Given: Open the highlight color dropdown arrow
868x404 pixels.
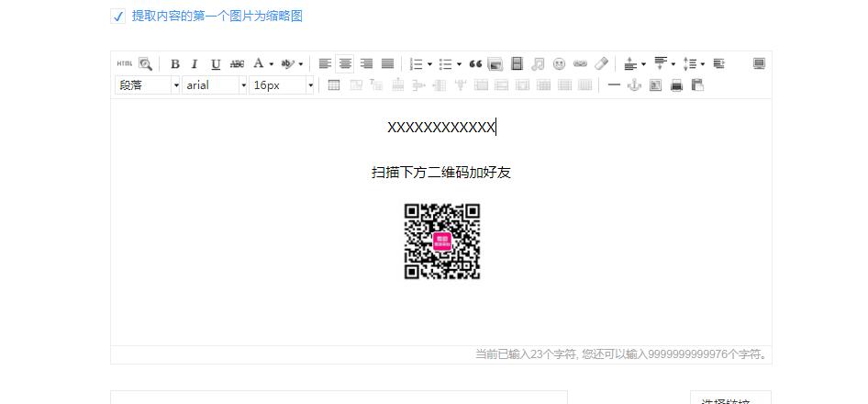Looking at the screenshot, I should (x=301, y=64).
